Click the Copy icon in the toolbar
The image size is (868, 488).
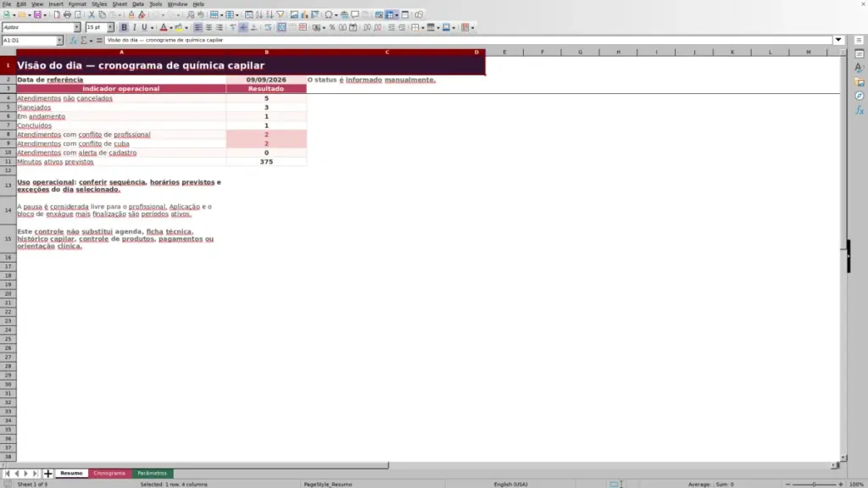point(102,15)
